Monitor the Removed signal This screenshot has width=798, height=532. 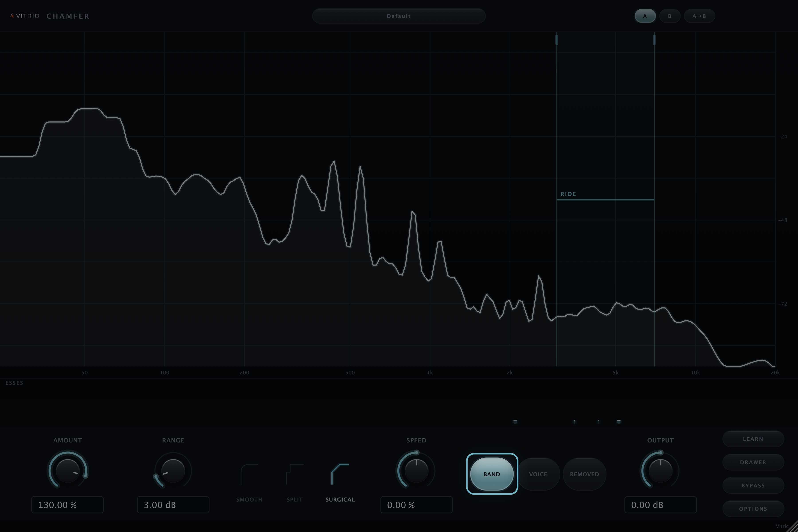coord(584,474)
